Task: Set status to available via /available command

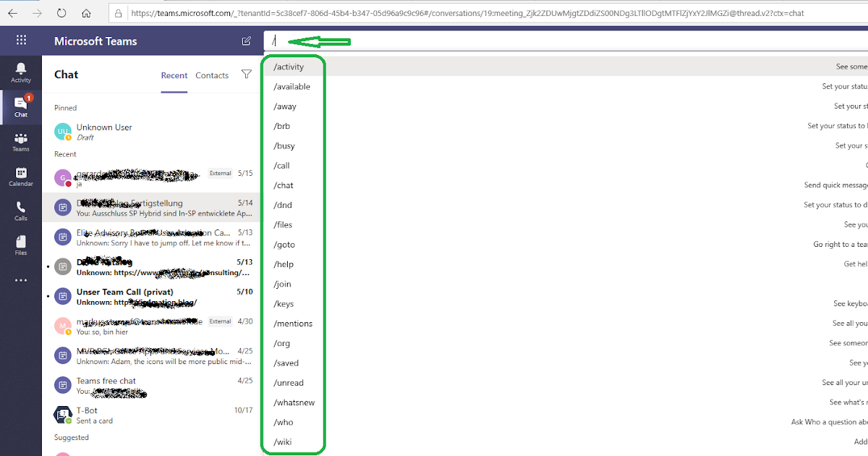Action: click(x=292, y=85)
